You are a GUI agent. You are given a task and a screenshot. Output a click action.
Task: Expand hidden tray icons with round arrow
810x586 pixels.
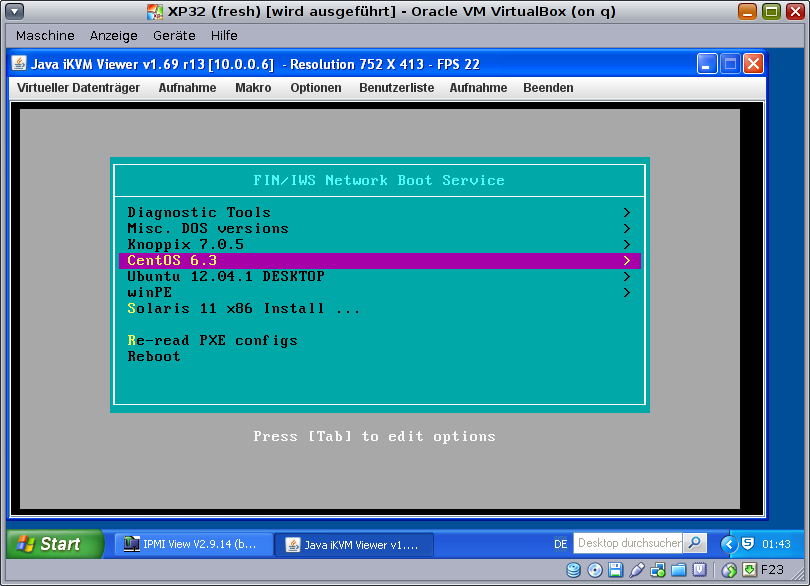(x=729, y=544)
